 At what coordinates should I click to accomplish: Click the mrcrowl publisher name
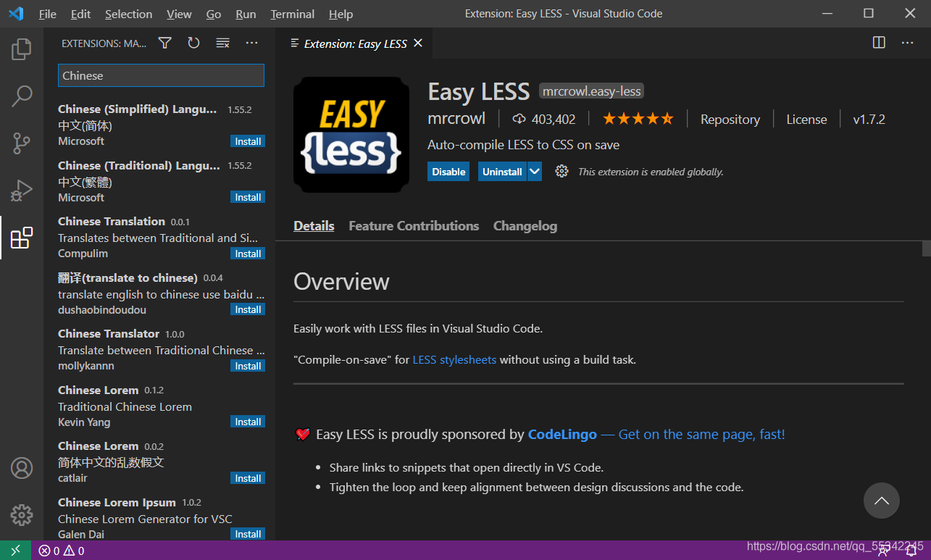456,119
